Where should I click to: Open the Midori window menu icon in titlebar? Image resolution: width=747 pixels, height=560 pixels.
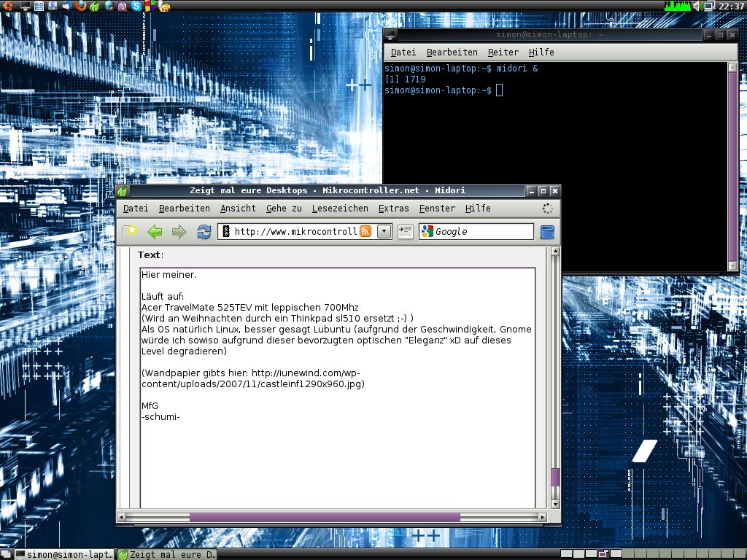(123, 191)
